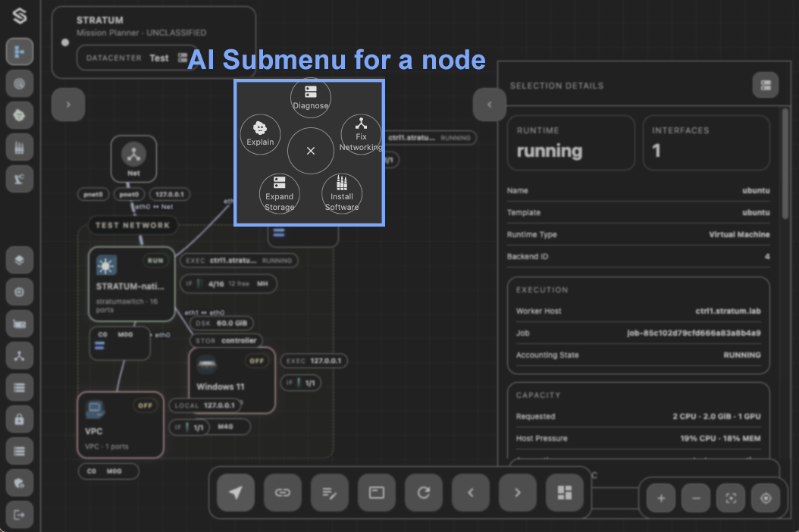Click the list icon just above the lock
The image size is (799, 532).
click(x=20, y=387)
